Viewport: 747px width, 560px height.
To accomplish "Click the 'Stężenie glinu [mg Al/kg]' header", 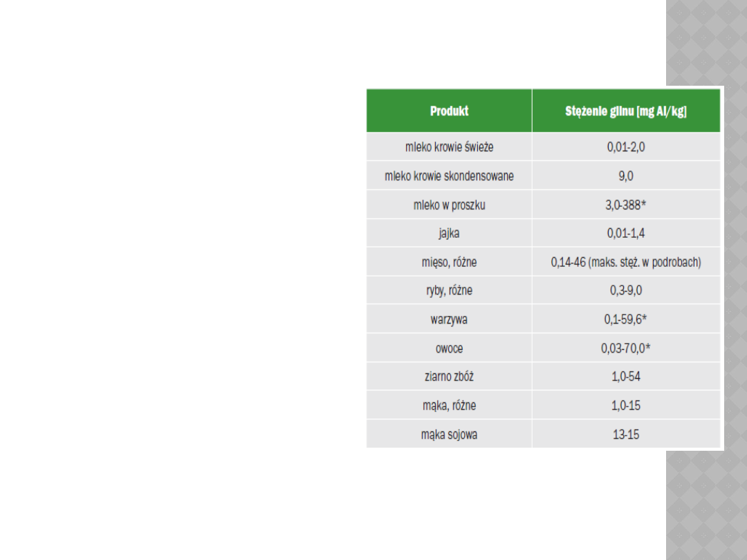I will click(625, 111).
